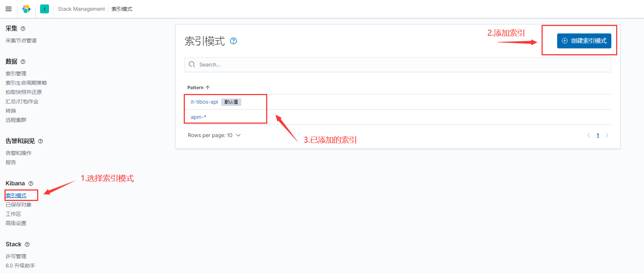Click Stack Management breadcrumb
Viewport: 644px width, 273px height.
(81, 9)
